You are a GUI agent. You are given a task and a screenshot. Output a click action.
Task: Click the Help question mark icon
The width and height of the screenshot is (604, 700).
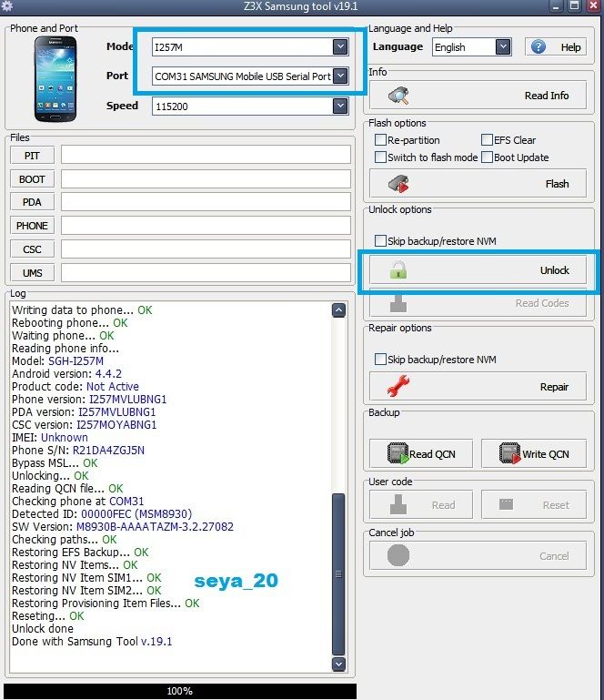click(539, 47)
